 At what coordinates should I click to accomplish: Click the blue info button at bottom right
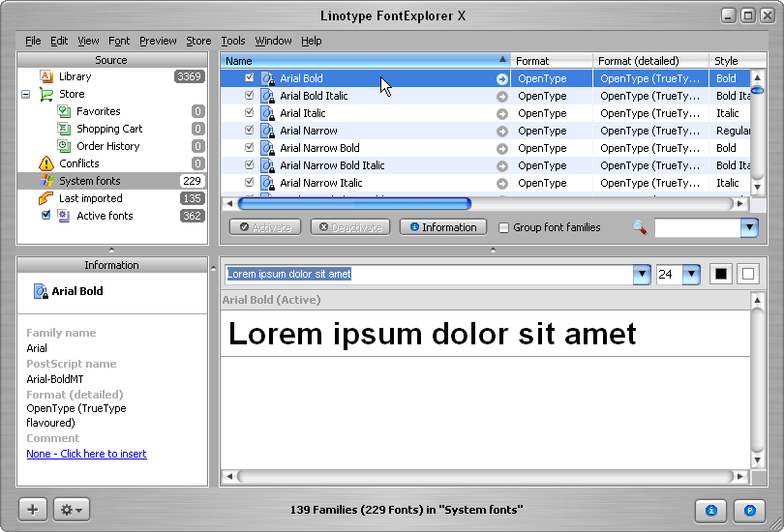711,510
